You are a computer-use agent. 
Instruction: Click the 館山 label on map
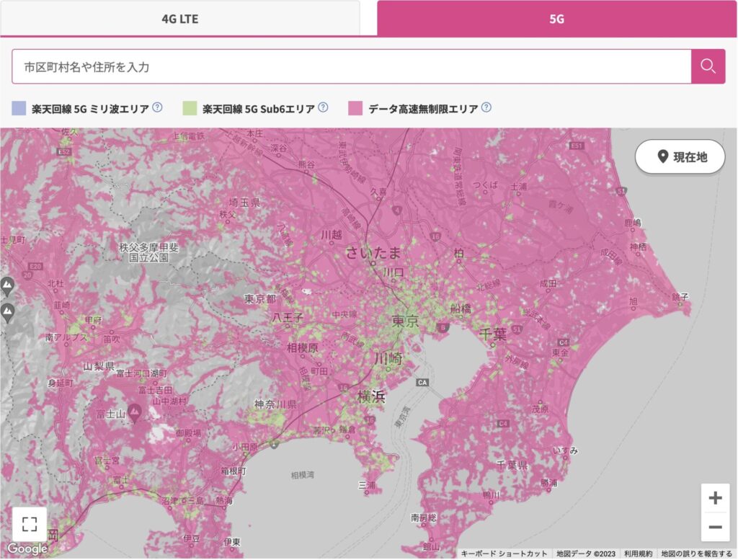pyautogui.click(x=431, y=547)
